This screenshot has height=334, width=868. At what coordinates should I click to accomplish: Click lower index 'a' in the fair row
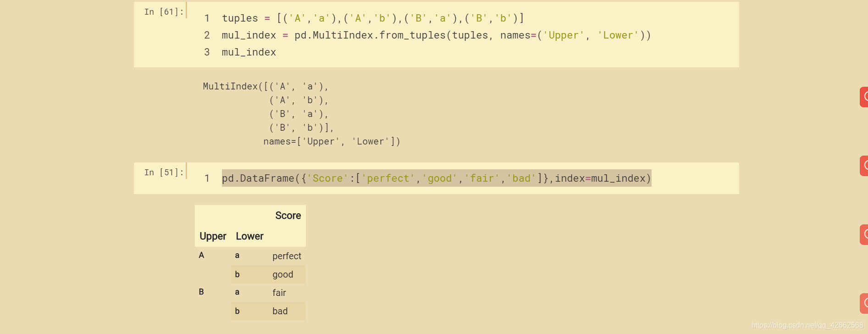[237, 292]
